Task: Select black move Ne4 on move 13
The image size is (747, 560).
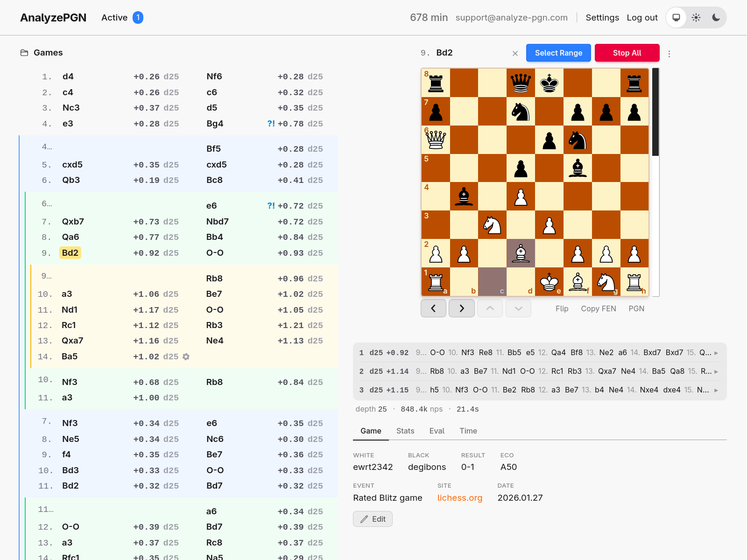Action: (215, 341)
